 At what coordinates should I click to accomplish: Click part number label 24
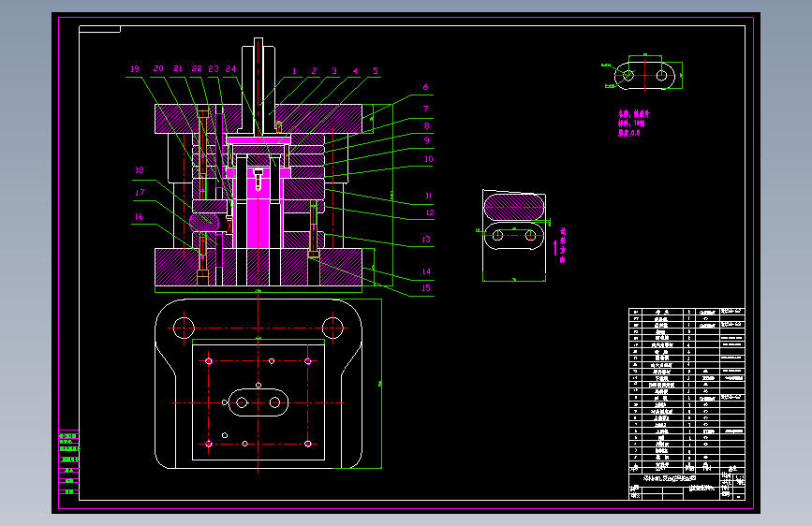pyautogui.click(x=230, y=69)
